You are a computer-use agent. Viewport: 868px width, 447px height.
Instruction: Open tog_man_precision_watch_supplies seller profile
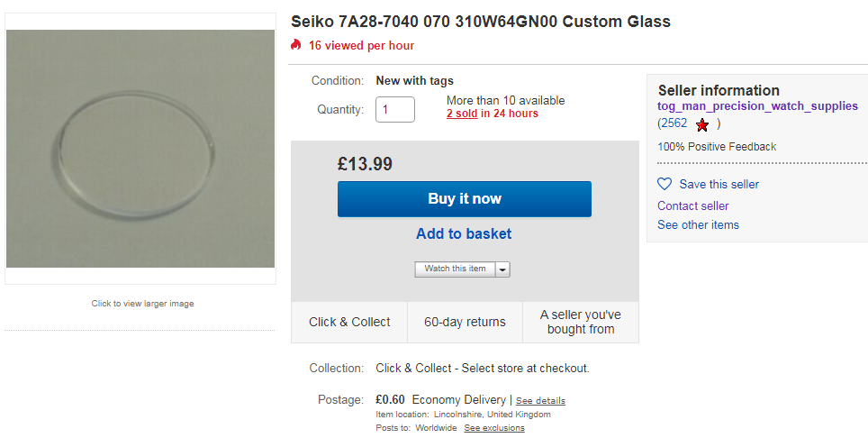[x=757, y=106]
